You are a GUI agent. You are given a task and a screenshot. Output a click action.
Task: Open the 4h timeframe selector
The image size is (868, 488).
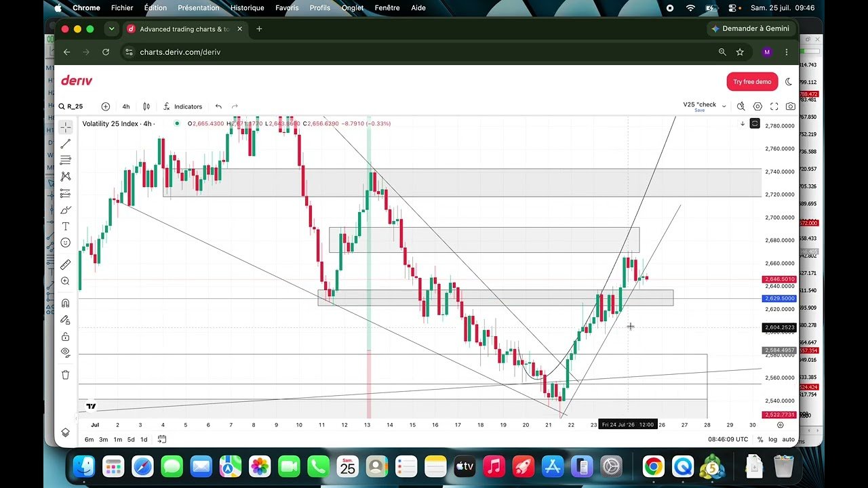pyautogui.click(x=126, y=106)
